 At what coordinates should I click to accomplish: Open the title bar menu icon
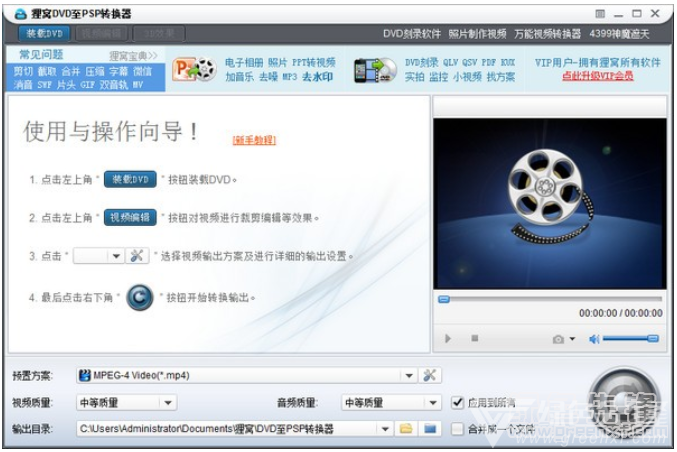[x=600, y=13]
